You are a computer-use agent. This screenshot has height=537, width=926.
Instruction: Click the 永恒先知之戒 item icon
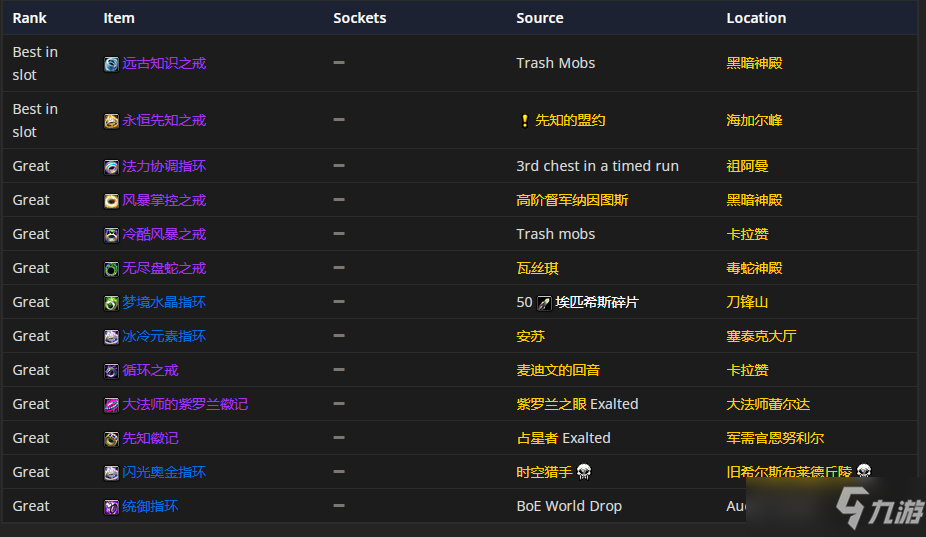click(111, 121)
